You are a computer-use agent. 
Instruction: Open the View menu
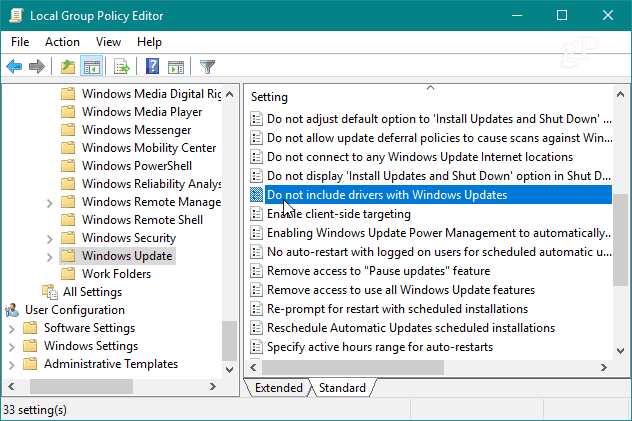coord(108,42)
